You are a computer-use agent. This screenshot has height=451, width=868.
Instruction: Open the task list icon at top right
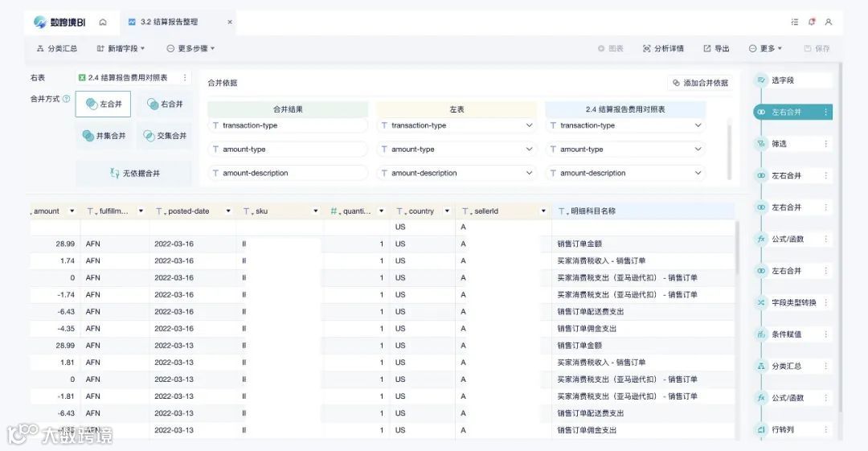794,23
